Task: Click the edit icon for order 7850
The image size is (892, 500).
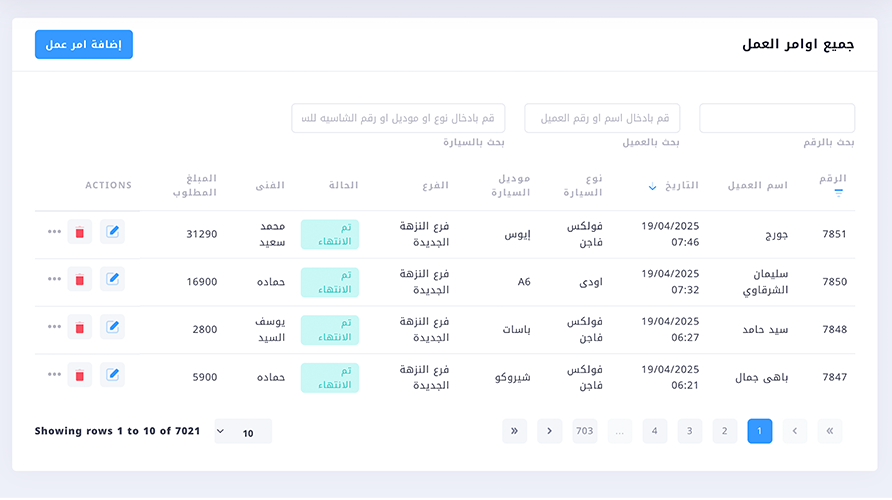Action: [113, 280]
